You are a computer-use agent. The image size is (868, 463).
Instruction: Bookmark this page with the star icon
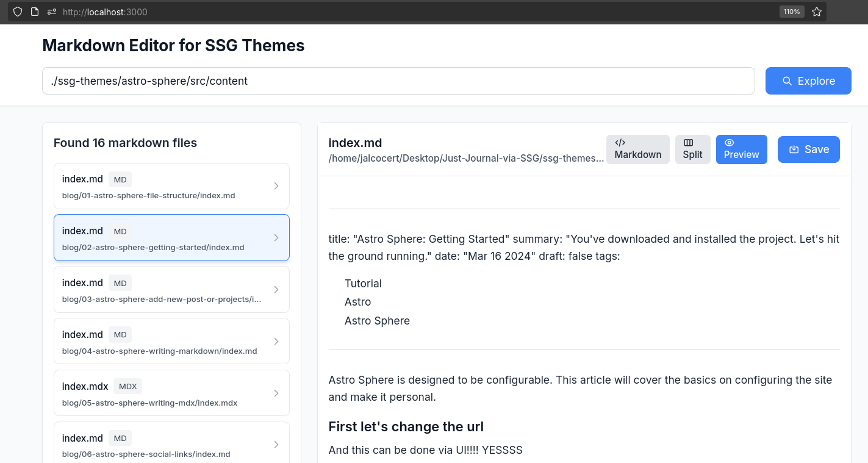point(817,12)
